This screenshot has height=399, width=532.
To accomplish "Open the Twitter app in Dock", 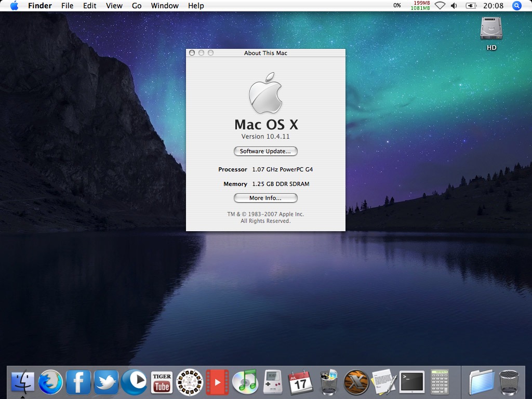I will (x=106, y=382).
